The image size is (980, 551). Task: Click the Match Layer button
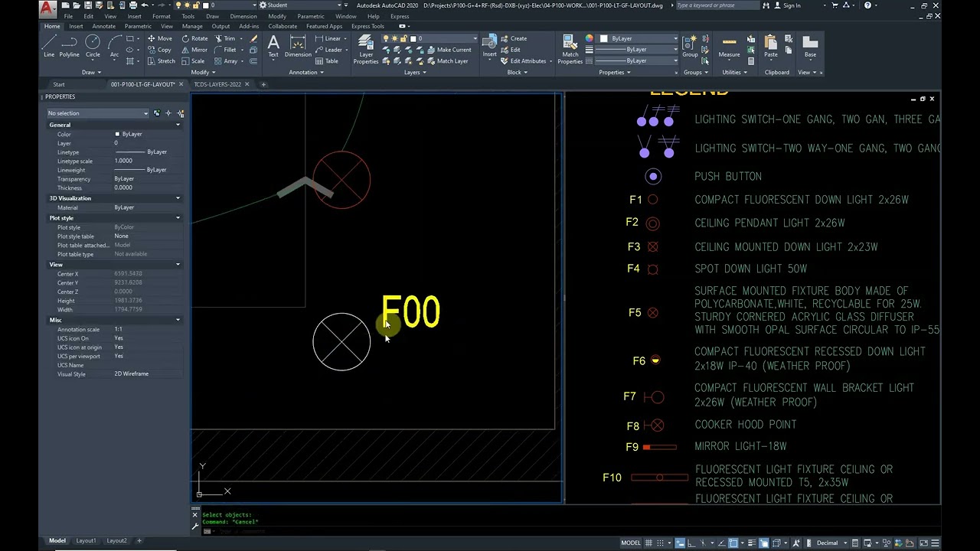pyautogui.click(x=447, y=61)
